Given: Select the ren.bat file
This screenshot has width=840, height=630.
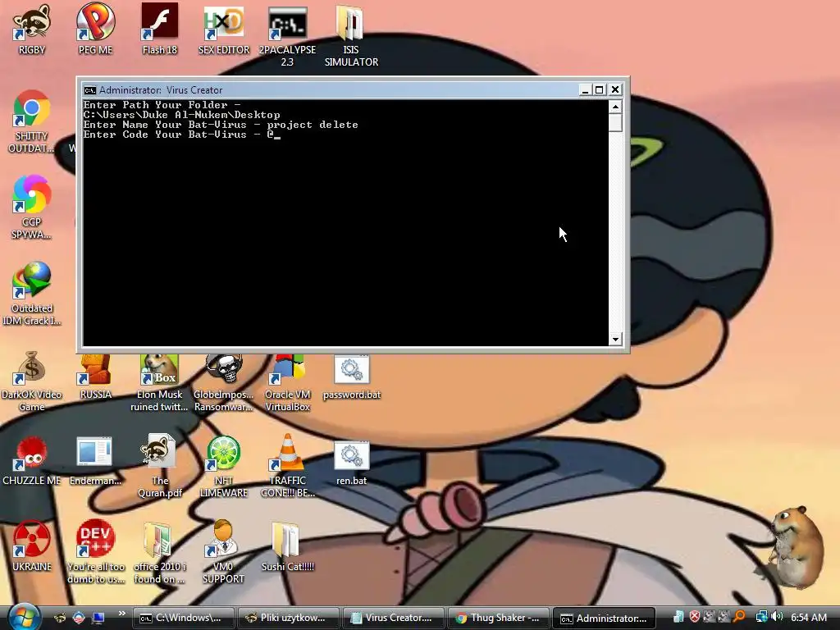Looking at the screenshot, I should coord(351,463).
